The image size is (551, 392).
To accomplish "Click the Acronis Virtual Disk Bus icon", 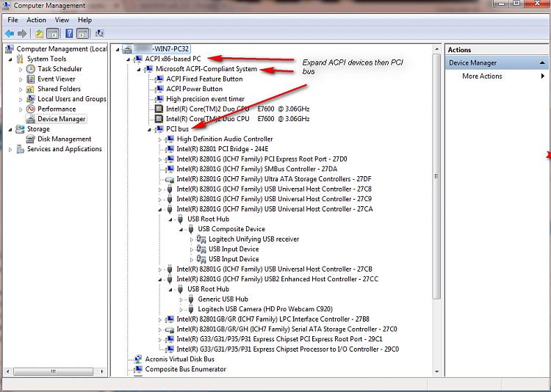I will click(x=138, y=360).
